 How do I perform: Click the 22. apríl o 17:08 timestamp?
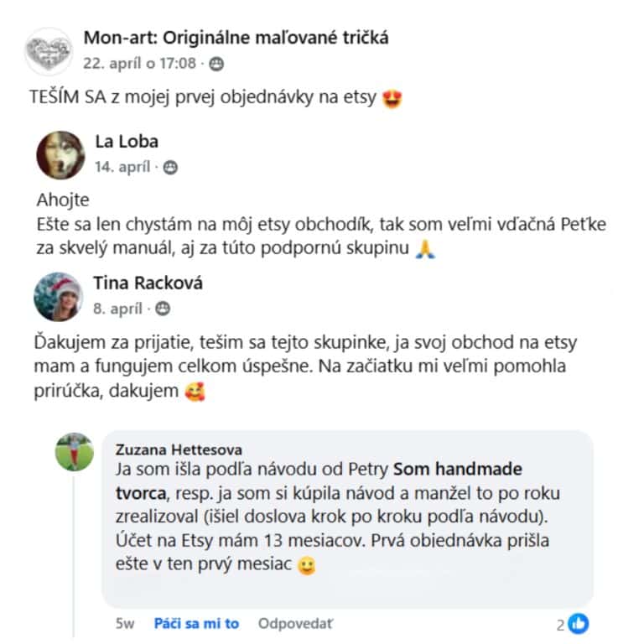(x=140, y=64)
